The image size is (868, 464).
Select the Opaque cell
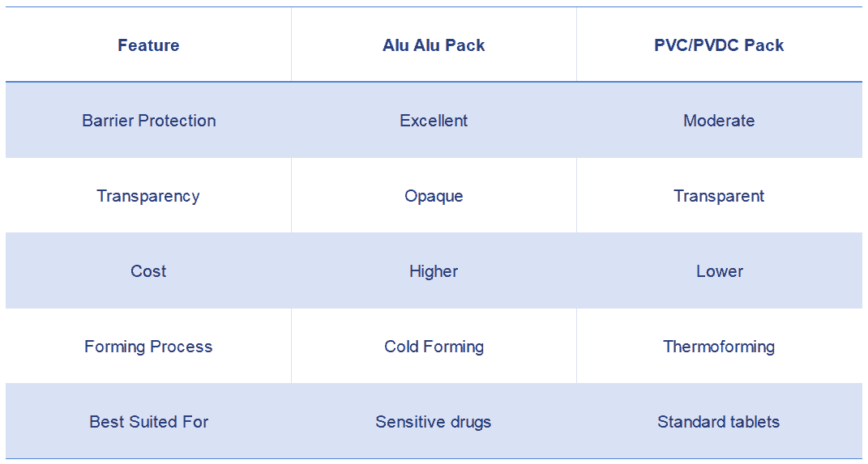coord(434,196)
